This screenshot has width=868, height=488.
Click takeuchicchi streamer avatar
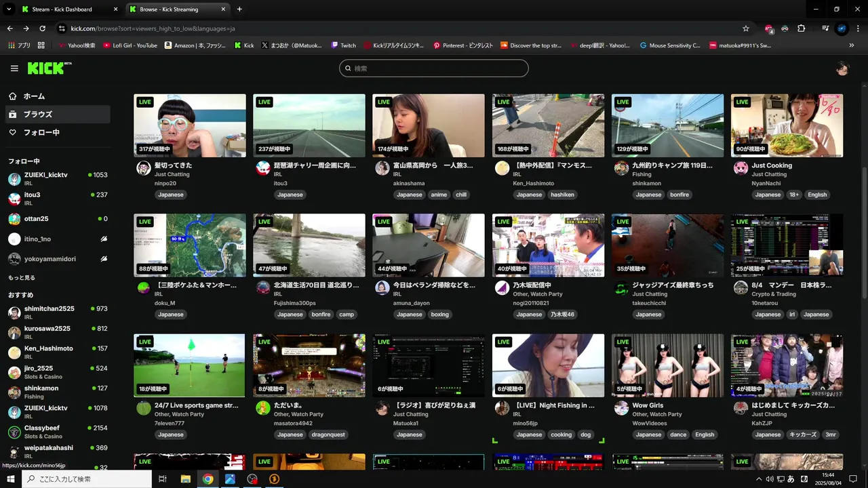coord(621,288)
